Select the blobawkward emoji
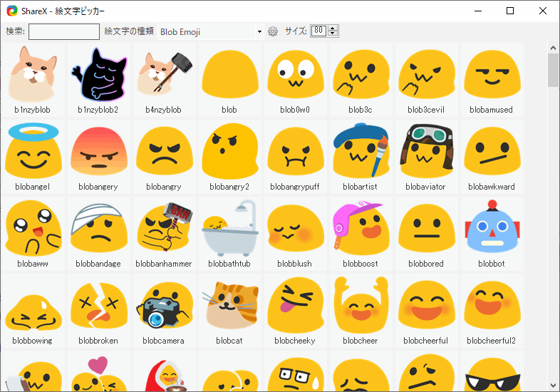 [x=492, y=157]
